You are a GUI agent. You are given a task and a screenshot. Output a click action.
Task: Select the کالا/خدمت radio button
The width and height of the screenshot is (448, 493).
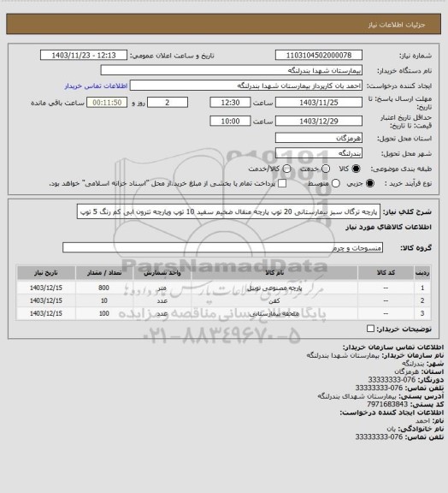click(x=286, y=169)
